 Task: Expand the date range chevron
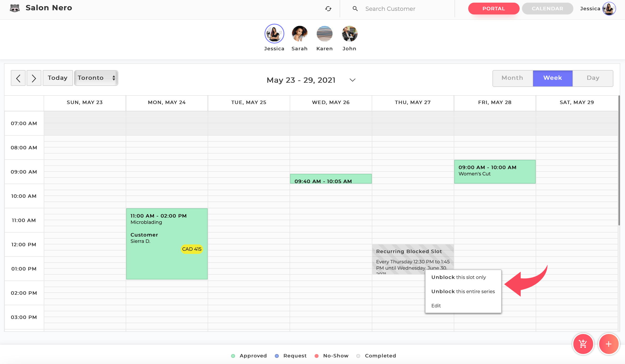pos(352,80)
